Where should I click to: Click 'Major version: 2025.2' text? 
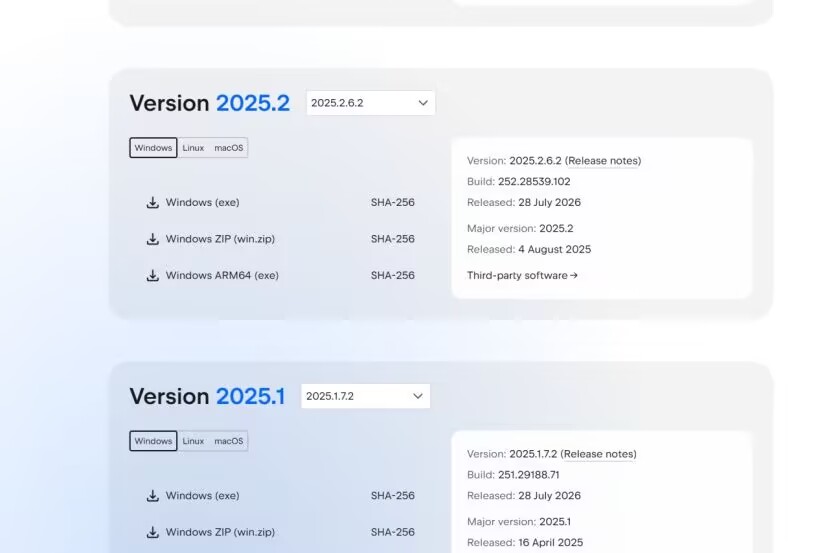click(x=520, y=228)
